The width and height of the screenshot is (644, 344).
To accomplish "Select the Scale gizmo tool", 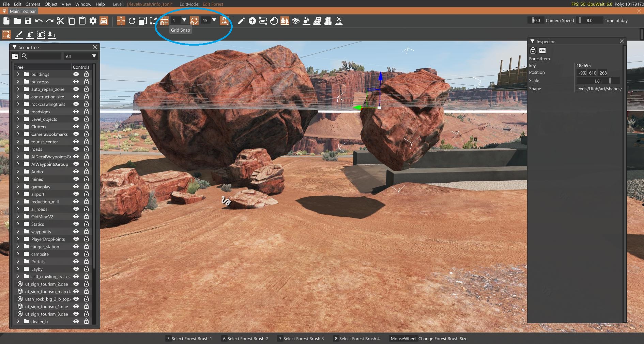I will pyautogui.click(x=143, y=21).
